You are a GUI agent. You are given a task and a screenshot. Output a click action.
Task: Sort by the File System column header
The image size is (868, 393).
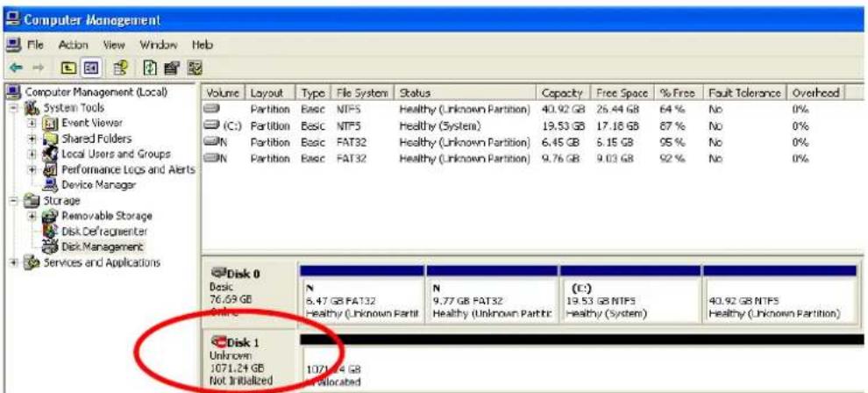363,93
